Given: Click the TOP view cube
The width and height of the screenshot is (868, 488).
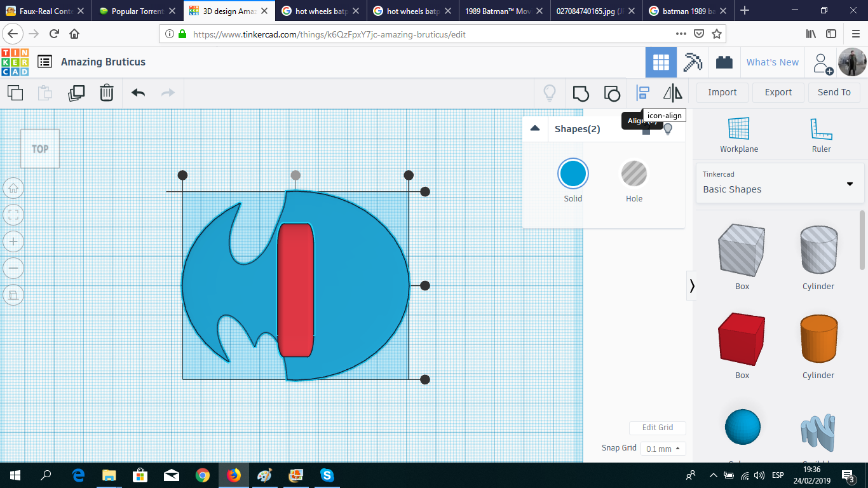Looking at the screenshot, I should (x=40, y=149).
